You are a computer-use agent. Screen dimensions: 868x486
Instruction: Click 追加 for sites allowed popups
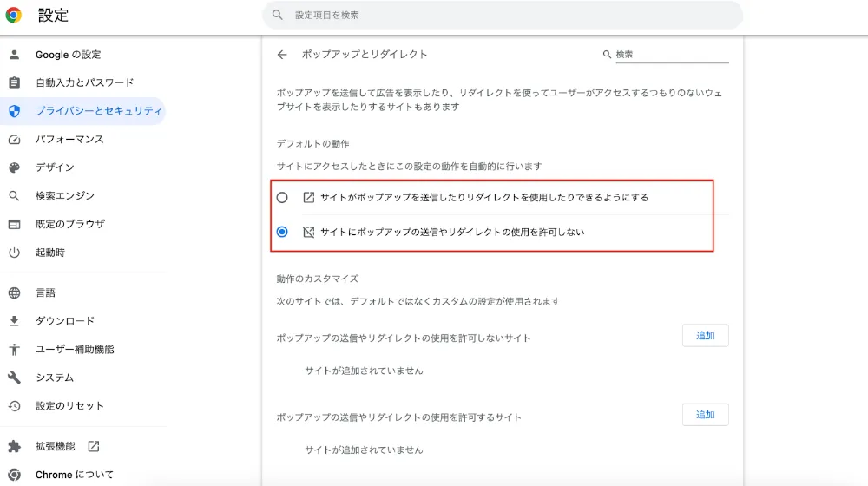pos(705,415)
